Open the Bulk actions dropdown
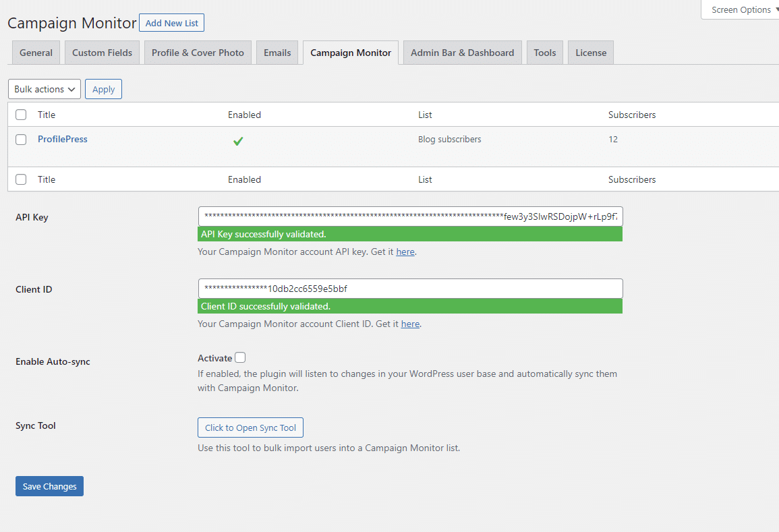This screenshot has width=779, height=532. [45, 89]
